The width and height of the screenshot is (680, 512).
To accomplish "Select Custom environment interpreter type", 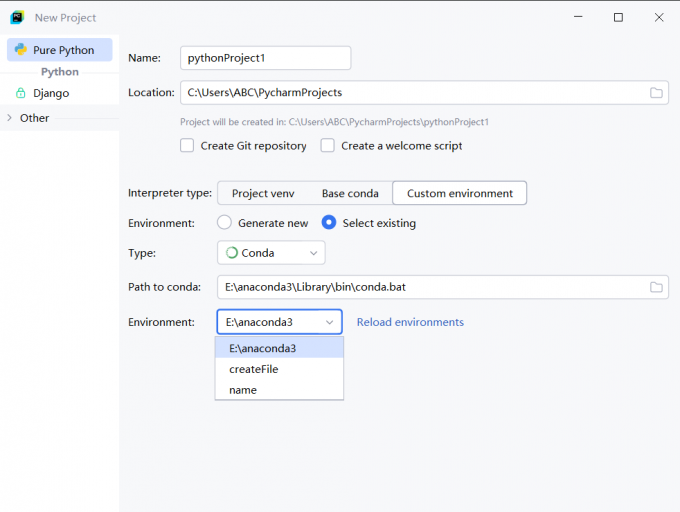I will [x=460, y=193].
